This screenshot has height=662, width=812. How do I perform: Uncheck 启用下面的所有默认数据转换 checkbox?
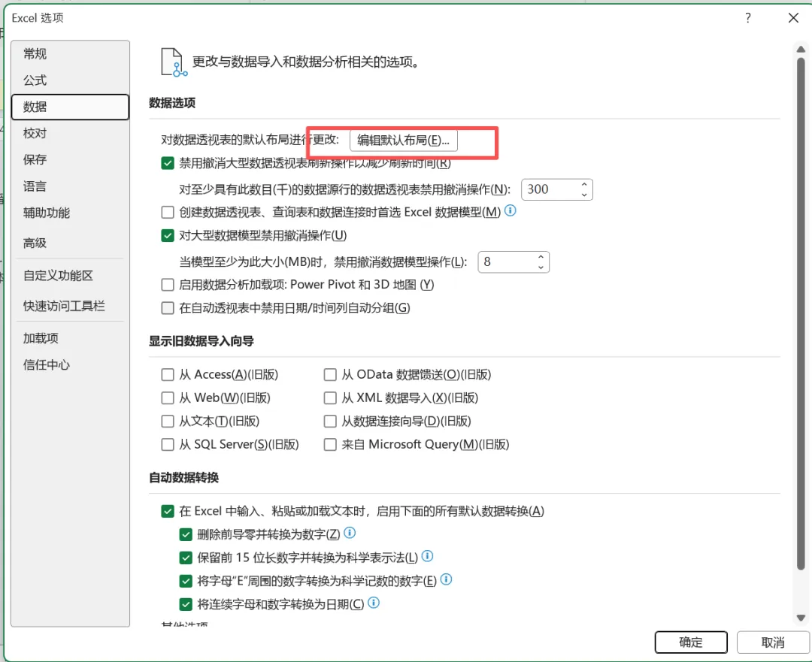click(x=167, y=512)
